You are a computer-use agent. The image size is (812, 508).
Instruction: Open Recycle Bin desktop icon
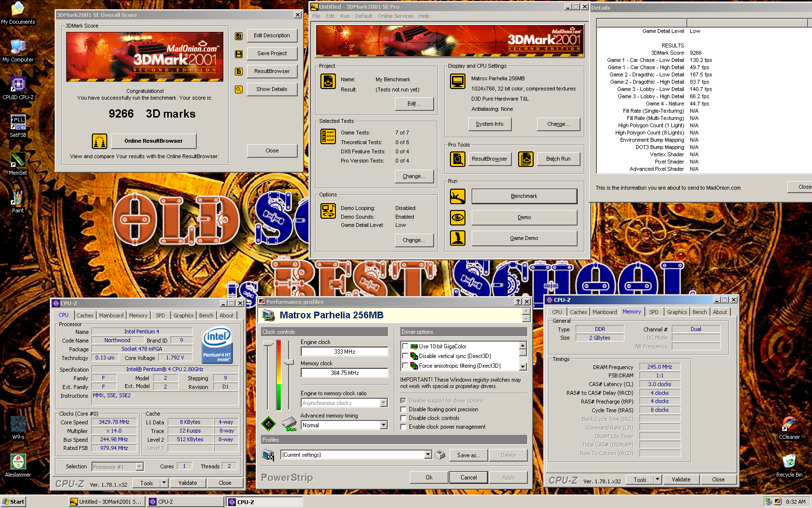(789, 465)
